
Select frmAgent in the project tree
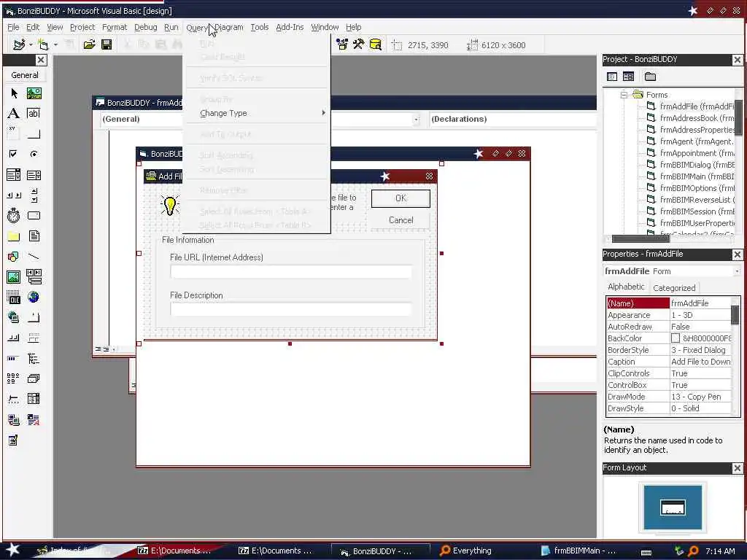[x=690, y=141]
